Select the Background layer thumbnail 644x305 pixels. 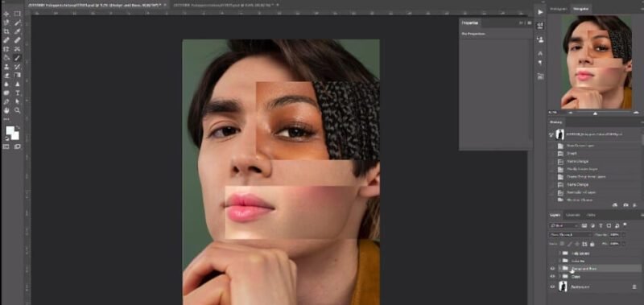(x=563, y=286)
